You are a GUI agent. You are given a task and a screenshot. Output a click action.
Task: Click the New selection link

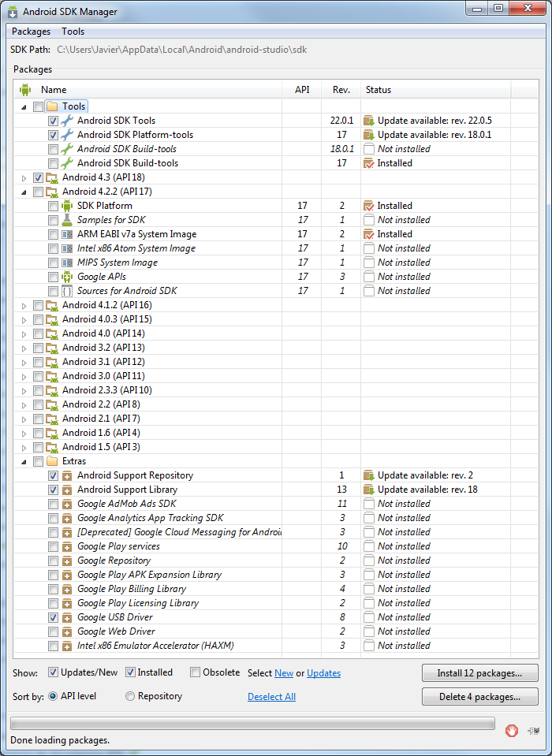(284, 673)
